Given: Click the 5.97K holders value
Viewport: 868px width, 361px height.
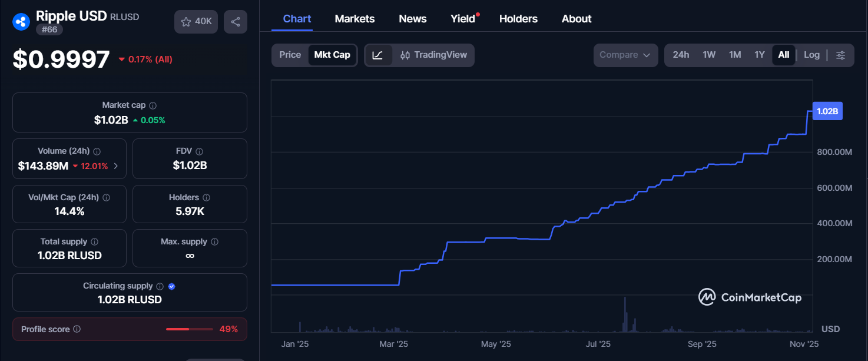Looking at the screenshot, I should pyautogui.click(x=190, y=211).
